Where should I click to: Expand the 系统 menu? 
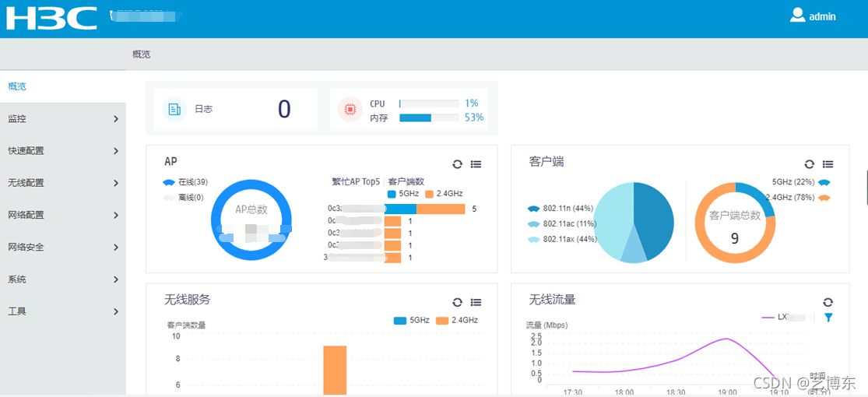tap(62, 279)
